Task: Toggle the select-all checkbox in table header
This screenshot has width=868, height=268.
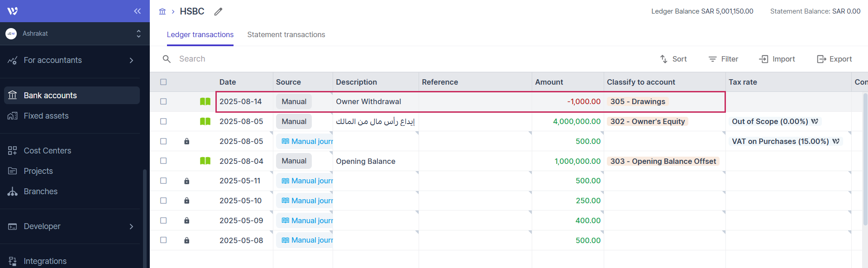Action: tap(163, 82)
